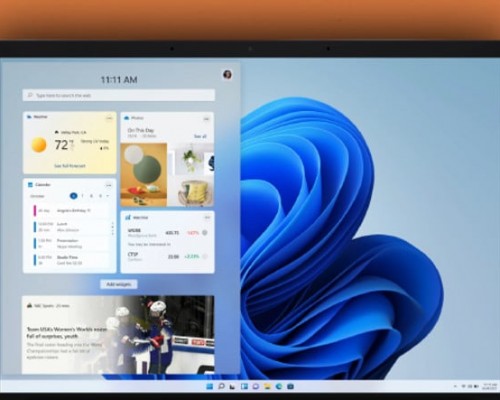Open the Windows Start button on taskbar

(x=210, y=386)
